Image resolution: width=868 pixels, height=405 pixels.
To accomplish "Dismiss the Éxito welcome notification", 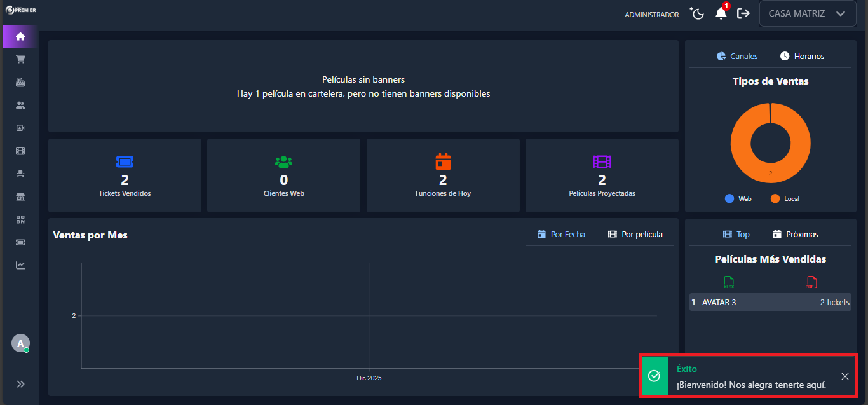I will (x=844, y=376).
